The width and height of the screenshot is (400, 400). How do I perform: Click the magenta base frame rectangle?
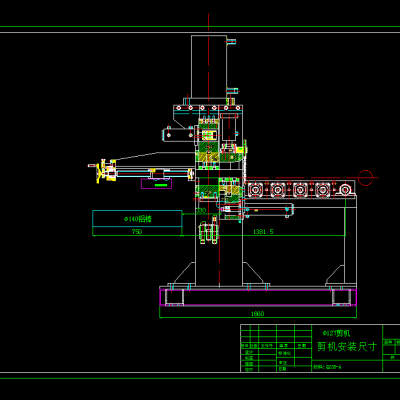click(258, 297)
